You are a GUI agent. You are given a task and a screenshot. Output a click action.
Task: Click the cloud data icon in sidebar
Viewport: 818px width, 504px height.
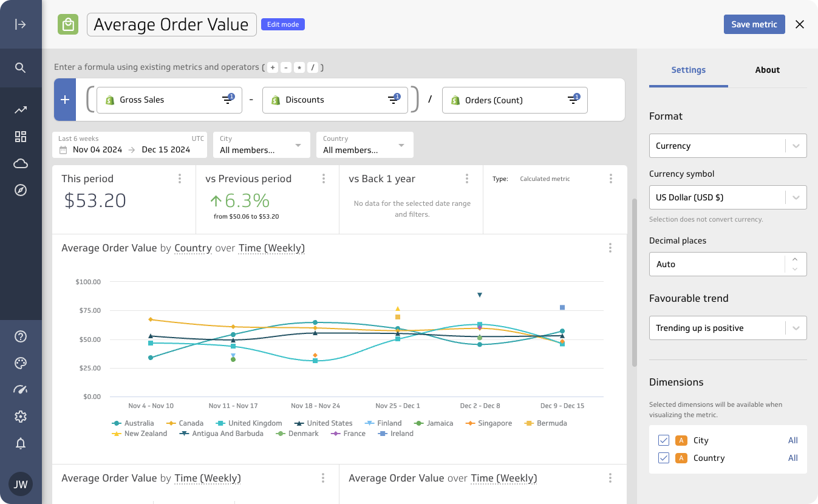tap(21, 163)
